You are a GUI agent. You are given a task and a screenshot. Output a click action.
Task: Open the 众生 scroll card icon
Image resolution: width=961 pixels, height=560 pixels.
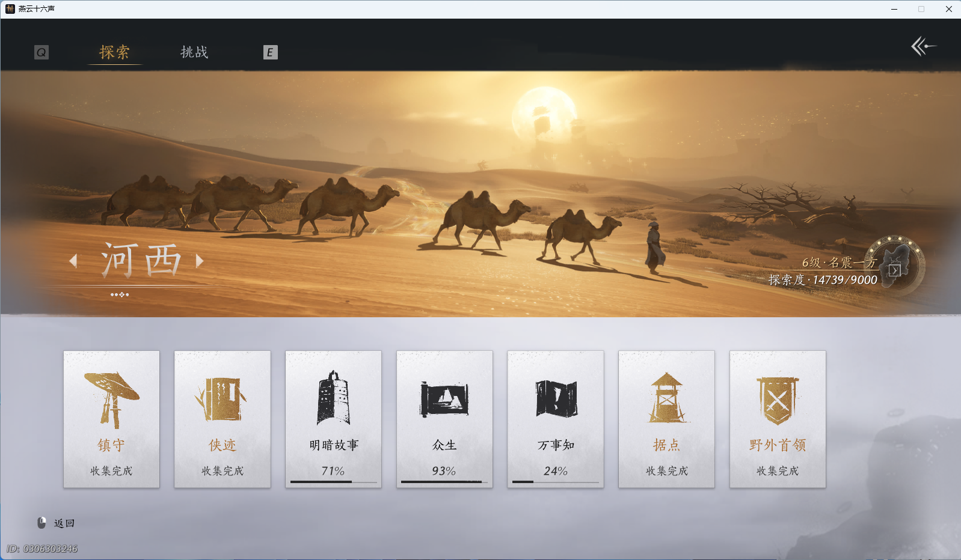[x=444, y=399]
